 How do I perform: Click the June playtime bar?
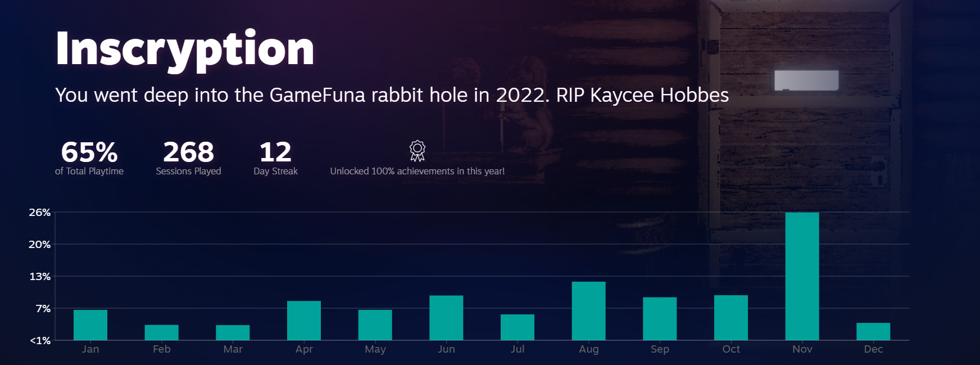click(446, 318)
